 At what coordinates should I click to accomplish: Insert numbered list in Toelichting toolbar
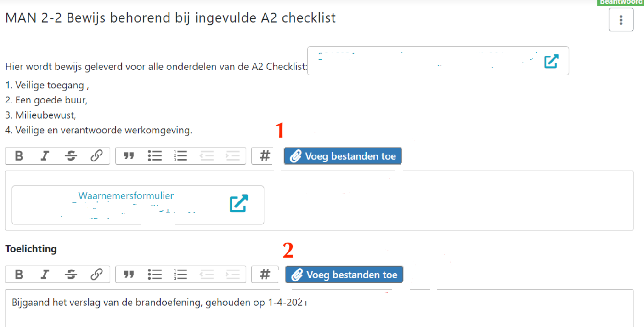(181, 275)
